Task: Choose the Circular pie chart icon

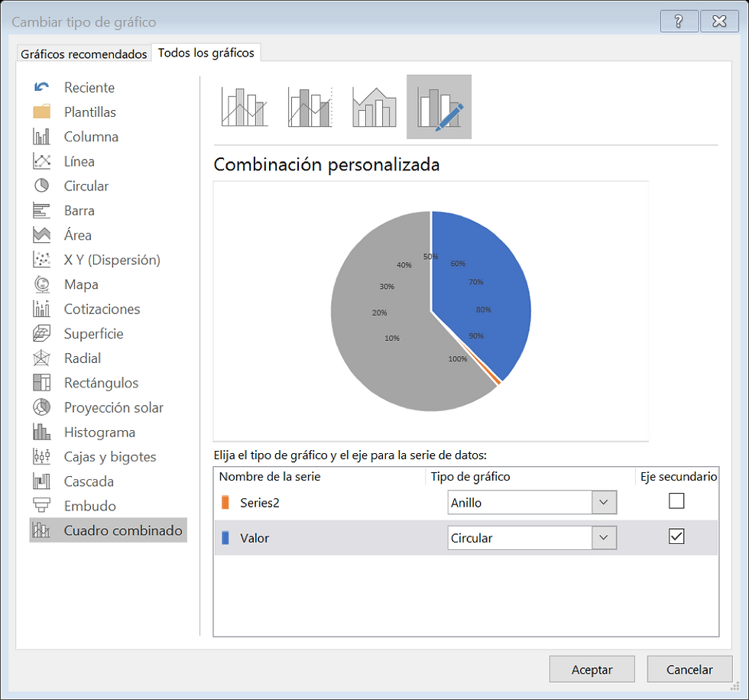Action: [x=41, y=186]
